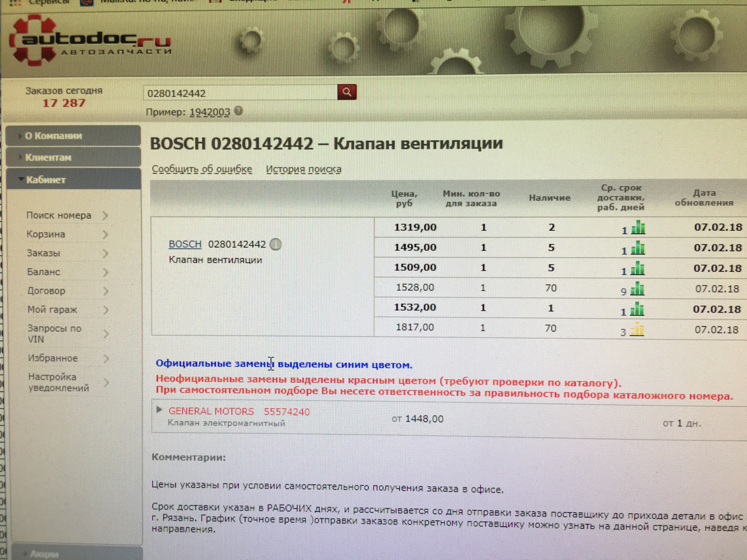The width and height of the screenshot is (747, 560).
Task: Click the История поиска link
Action: tap(303, 169)
